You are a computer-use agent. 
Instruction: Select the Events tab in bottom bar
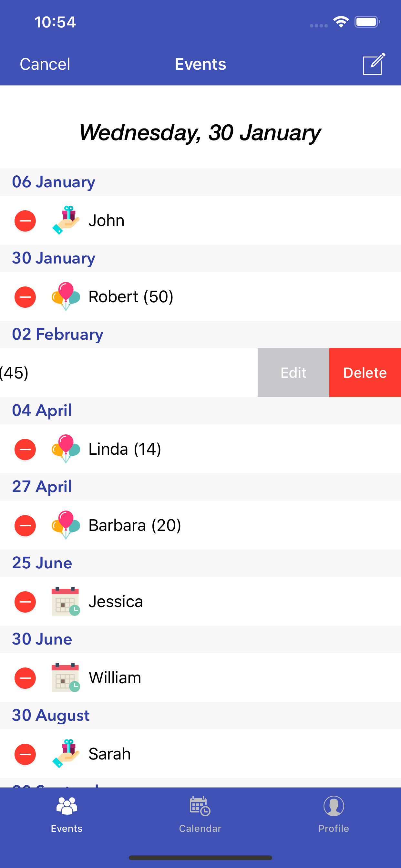click(67, 814)
